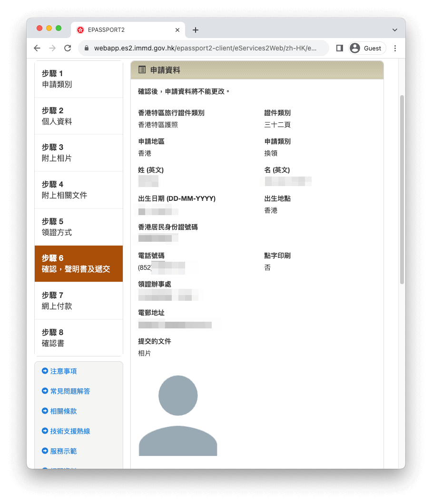
Task: Click the 出生地點 label
Action: (x=277, y=198)
